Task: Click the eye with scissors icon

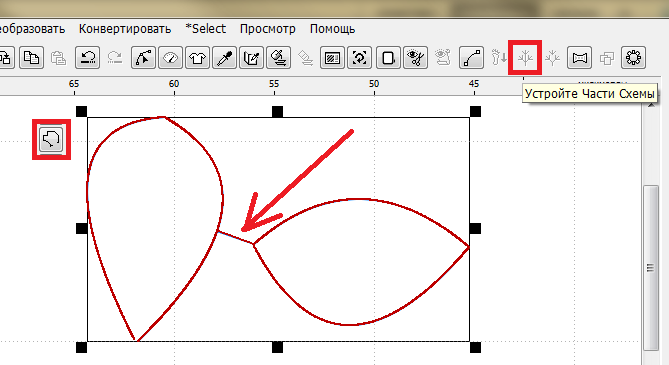Action: 415,58
